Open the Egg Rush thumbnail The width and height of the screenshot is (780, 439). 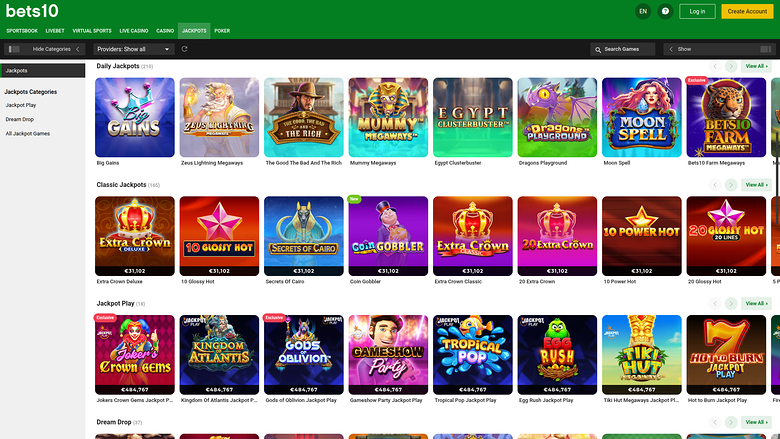coord(558,355)
